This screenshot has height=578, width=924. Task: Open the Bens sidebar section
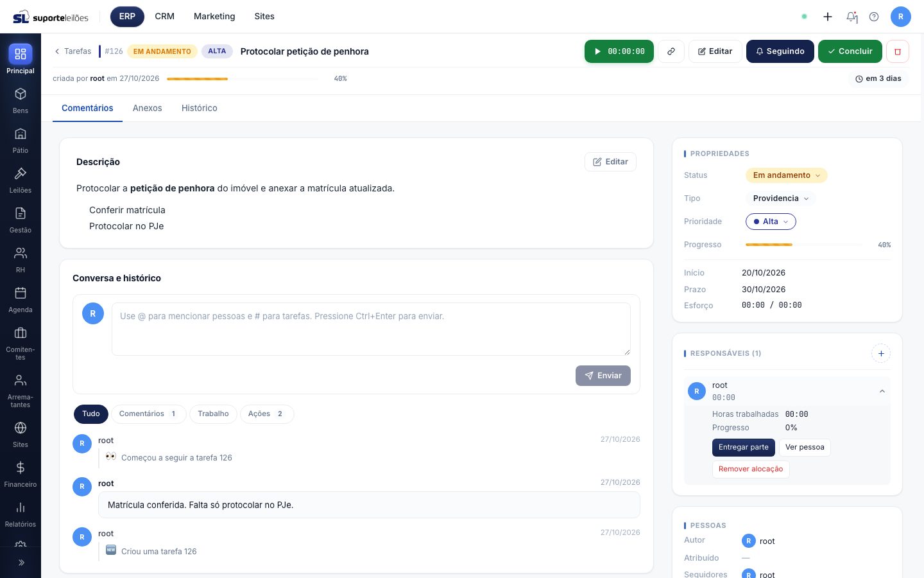coord(21,100)
